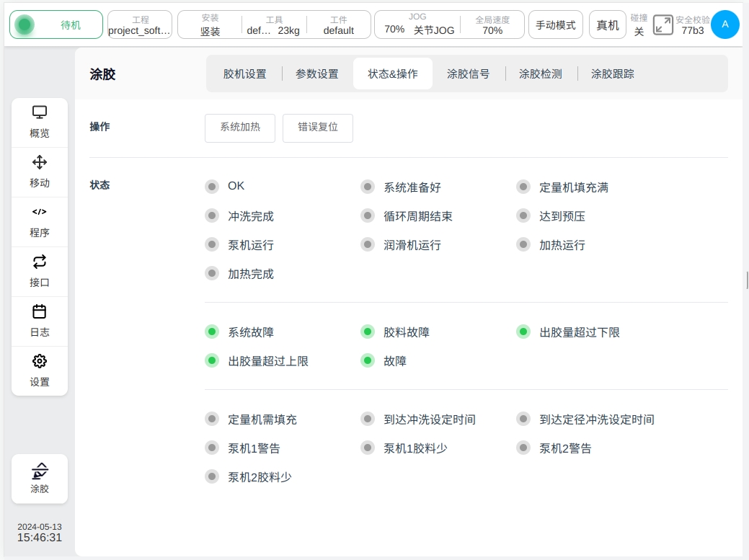Select the 接口 interface icon

(40, 262)
